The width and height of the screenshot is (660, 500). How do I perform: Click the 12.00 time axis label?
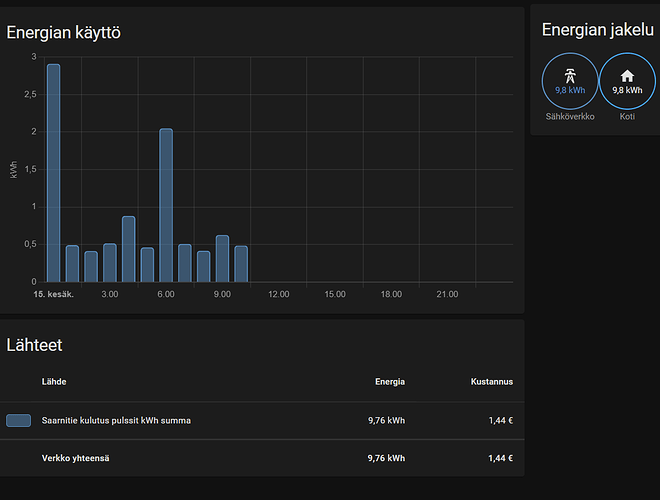tap(279, 294)
